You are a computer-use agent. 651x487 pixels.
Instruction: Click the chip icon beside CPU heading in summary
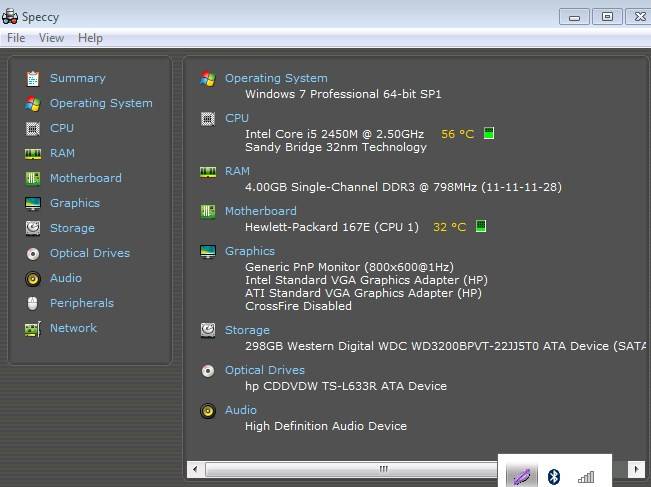tap(208, 119)
